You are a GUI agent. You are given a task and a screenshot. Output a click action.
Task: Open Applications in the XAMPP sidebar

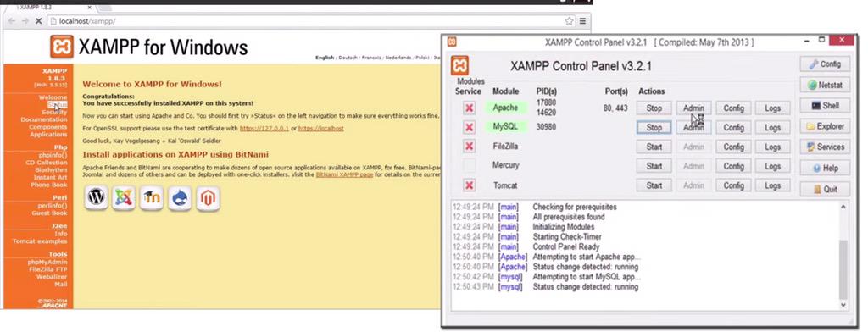click(x=48, y=135)
